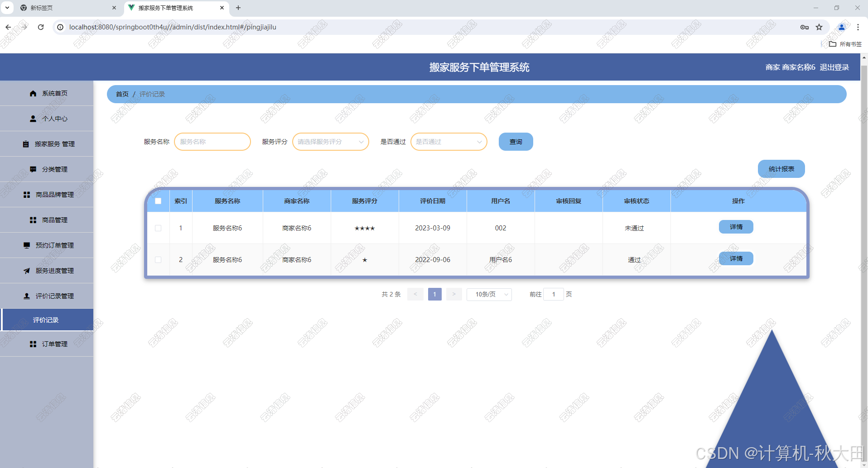Image resolution: width=868 pixels, height=468 pixels.
Task: Click the monitor icon beside 预约订单管理
Action: click(x=27, y=245)
